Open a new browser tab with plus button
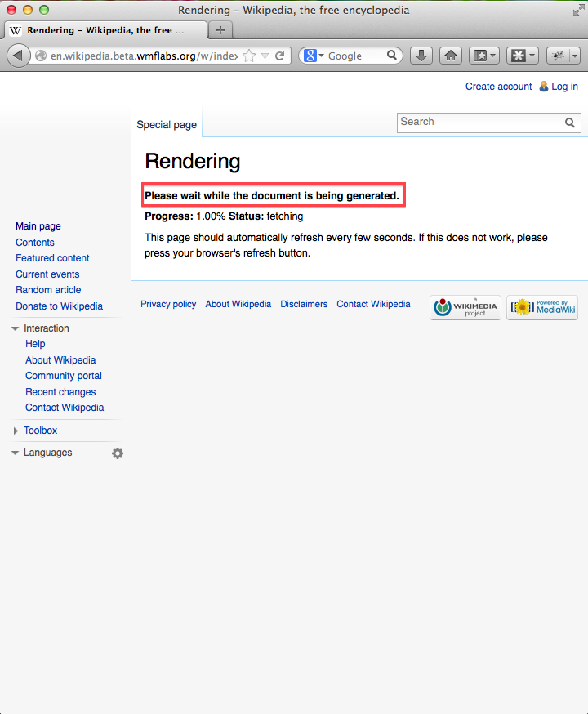Screen dimensions: 588x714 click(x=220, y=30)
